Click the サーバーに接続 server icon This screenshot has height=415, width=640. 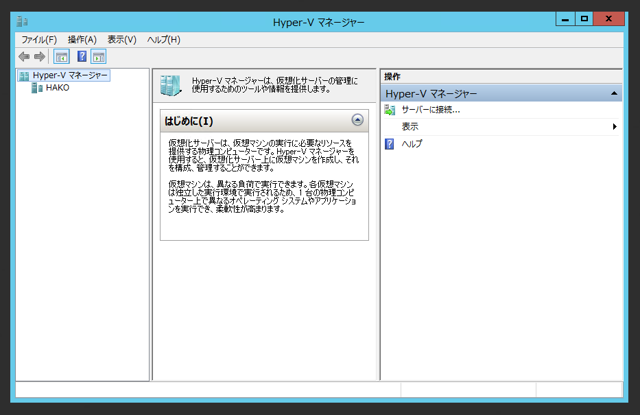click(x=390, y=110)
